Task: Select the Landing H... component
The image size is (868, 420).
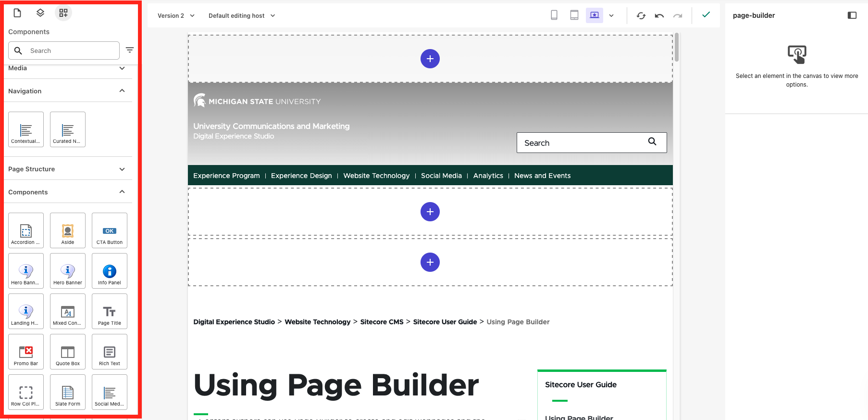Action: click(26, 311)
